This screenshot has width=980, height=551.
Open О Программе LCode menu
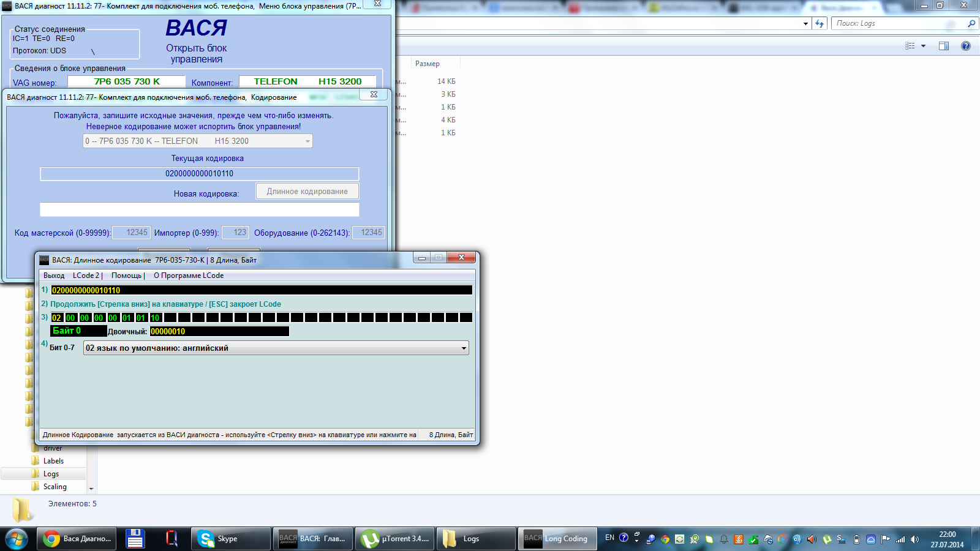[189, 275]
